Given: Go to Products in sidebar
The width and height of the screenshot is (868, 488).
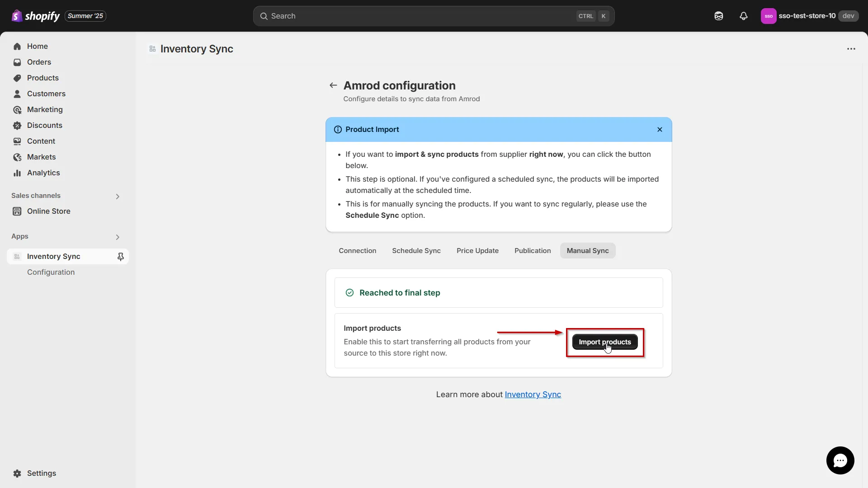Looking at the screenshot, I should tap(68, 78).
